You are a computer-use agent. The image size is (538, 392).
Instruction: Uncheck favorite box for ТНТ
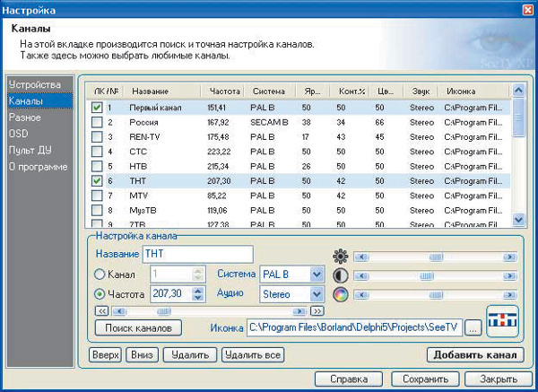[97, 181]
